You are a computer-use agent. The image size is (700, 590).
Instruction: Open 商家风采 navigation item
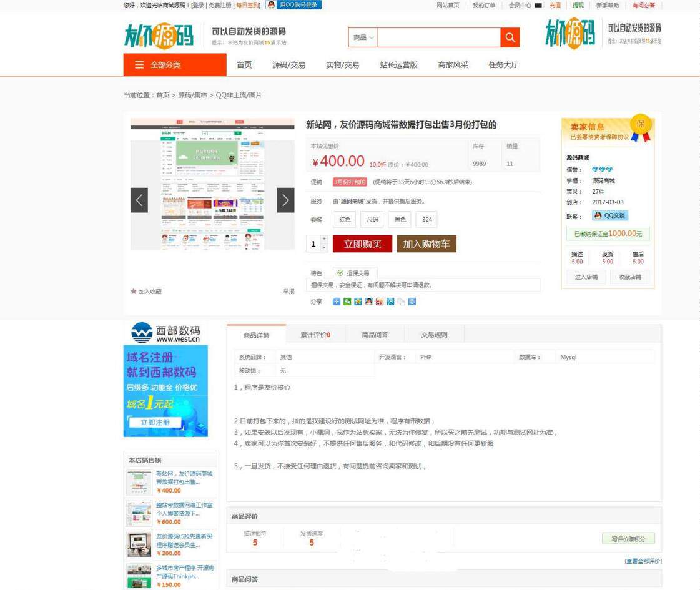453,65
